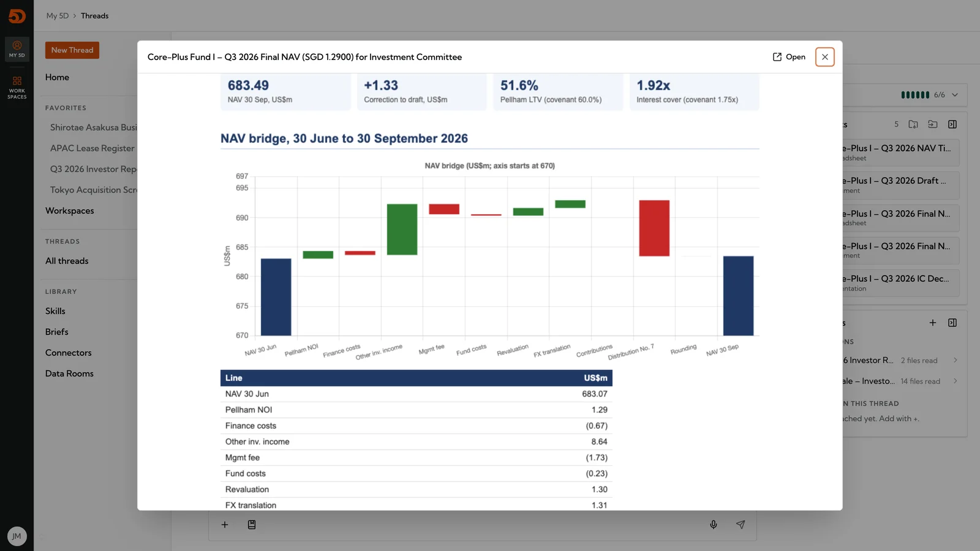Open Data Rooms library
Image resolution: width=980 pixels, height=551 pixels.
(69, 373)
